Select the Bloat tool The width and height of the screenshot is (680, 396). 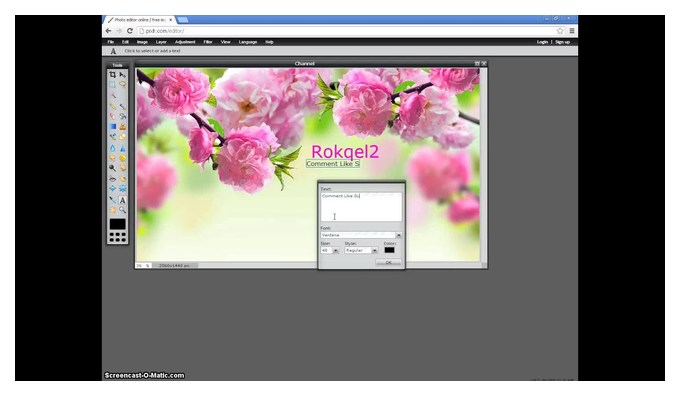tap(112, 188)
